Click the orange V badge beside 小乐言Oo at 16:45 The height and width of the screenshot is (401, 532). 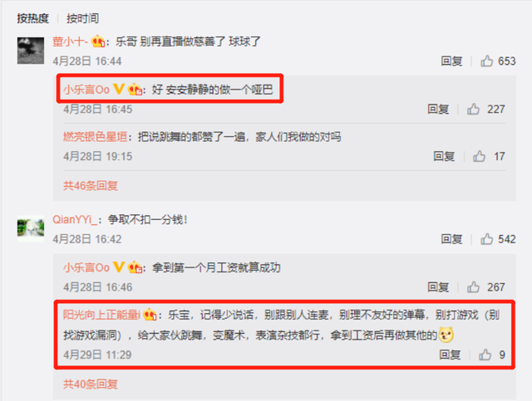[x=118, y=89]
